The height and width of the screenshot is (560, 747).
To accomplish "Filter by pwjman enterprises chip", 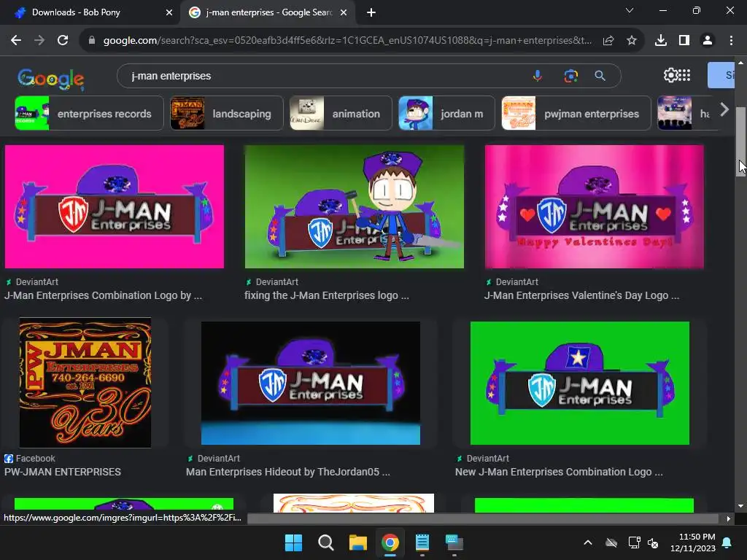I will pyautogui.click(x=576, y=113).
